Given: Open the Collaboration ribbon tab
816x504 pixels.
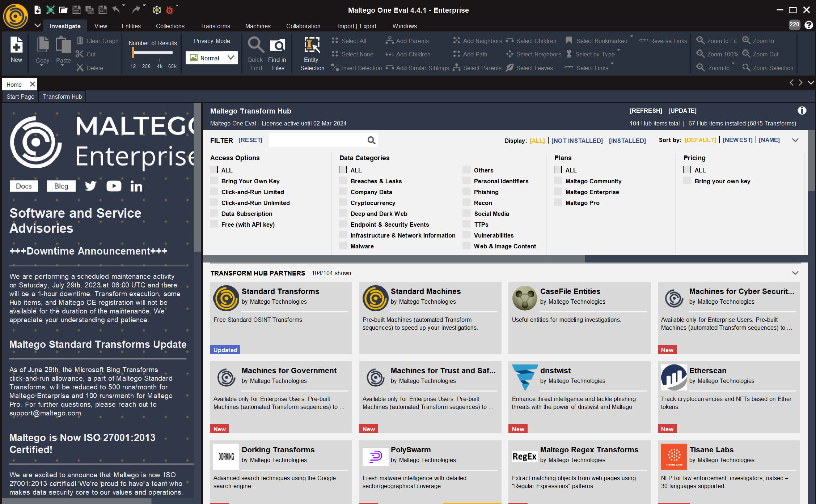Looking at the screenshot, I should [303, 26].
